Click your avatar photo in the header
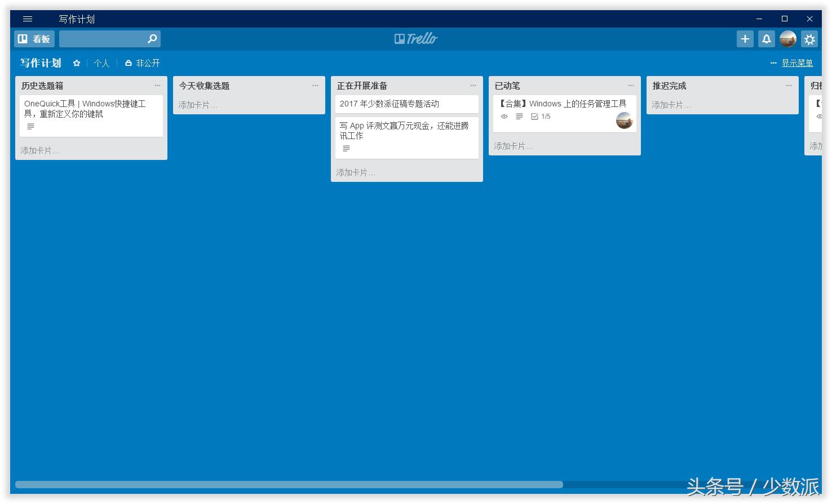 tap(787, 39)
